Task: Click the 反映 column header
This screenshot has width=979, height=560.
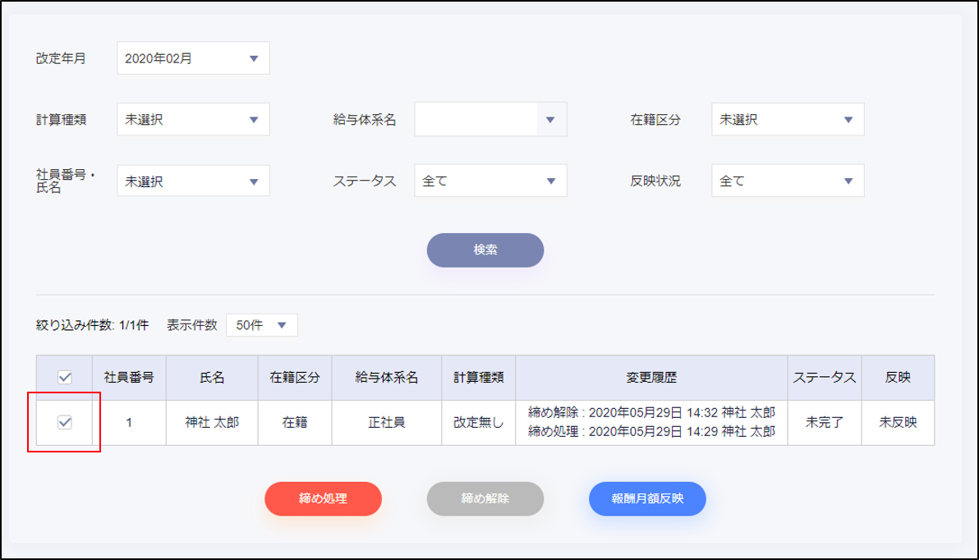Action: point(898,378)
